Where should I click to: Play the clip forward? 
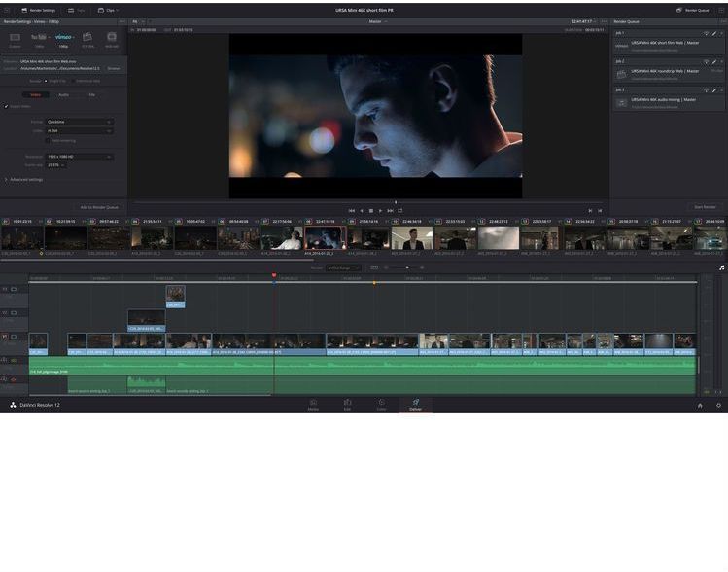381,211
